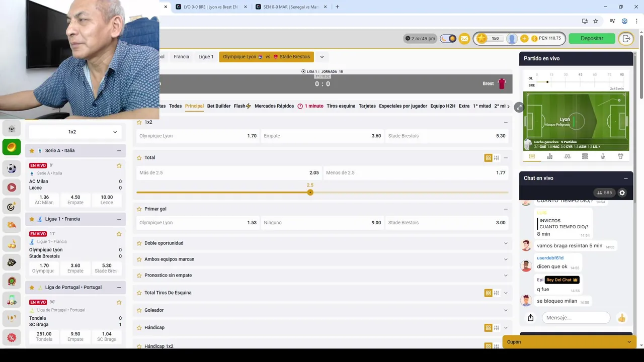This screenshot has width=644, height=362.
Task: Bet on Más de 2.5 at 2.05
Action: (229, 172)
